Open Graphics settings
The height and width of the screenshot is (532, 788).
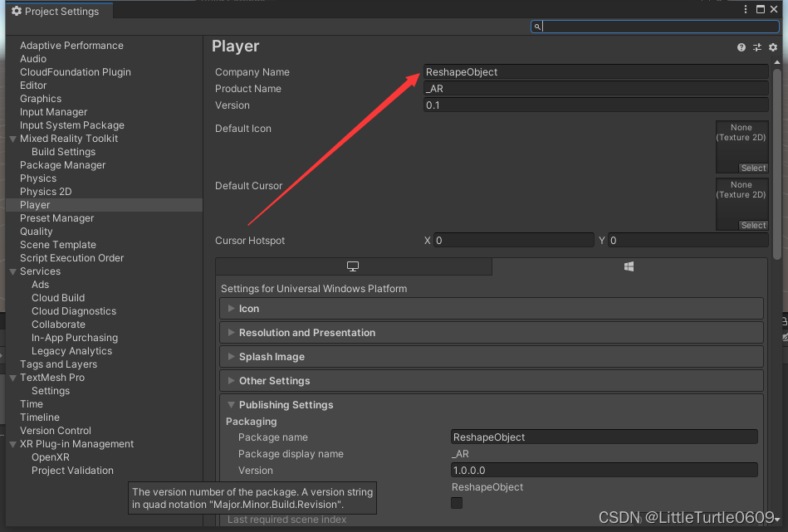pos(41,99)
